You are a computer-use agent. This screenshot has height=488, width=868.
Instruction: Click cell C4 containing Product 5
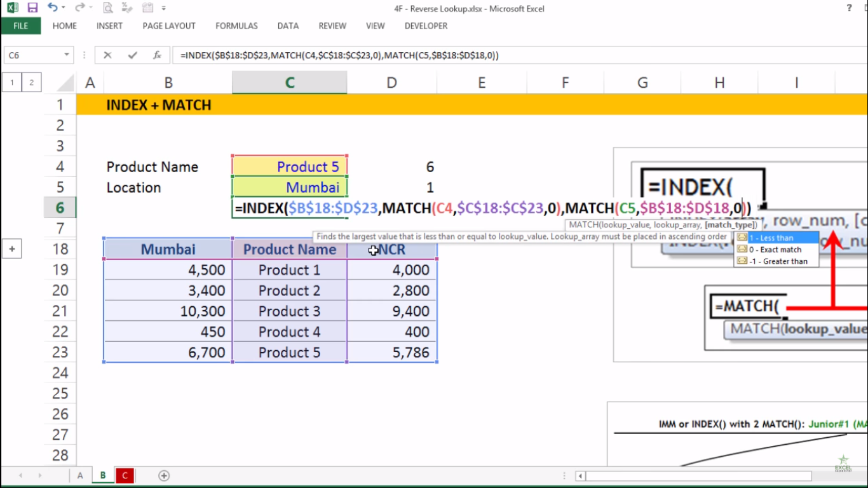[x=289, y=166]
